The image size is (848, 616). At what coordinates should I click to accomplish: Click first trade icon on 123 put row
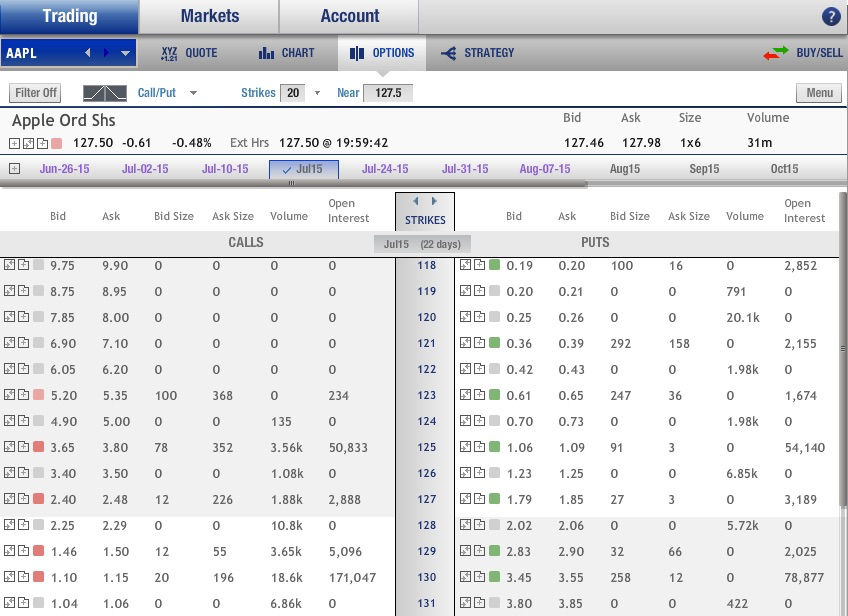tap(466, 395)
